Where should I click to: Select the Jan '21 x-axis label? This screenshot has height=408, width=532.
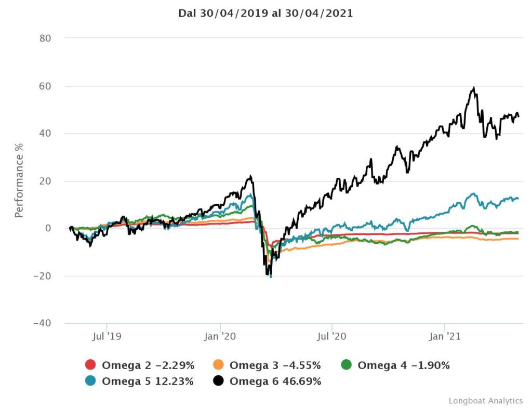[x=445, y=337]
